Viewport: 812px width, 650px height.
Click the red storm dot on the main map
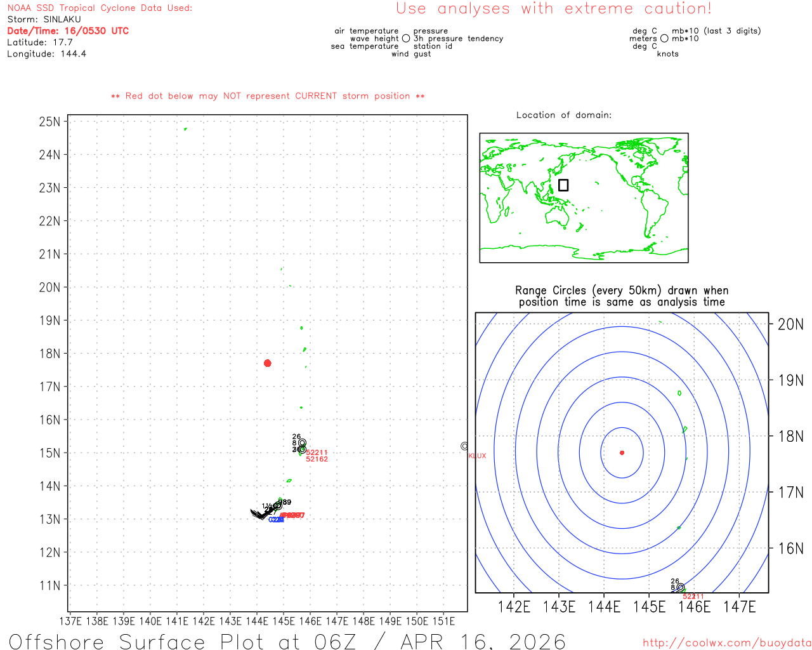[268, 363]
